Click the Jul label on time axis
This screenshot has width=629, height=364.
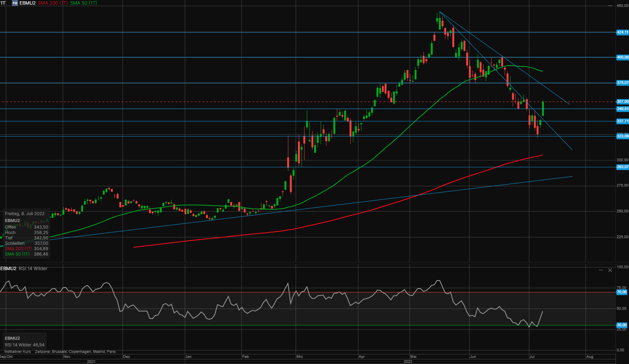[532, 357]
